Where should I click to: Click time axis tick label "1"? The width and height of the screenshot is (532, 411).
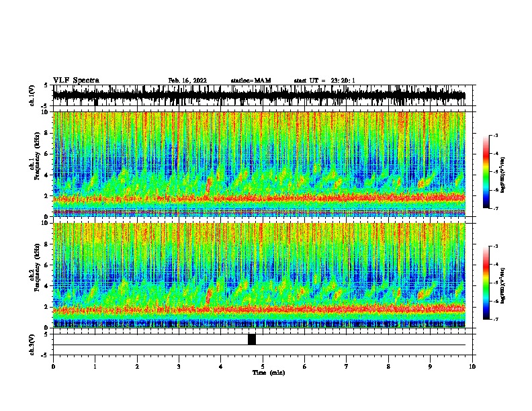[95, 367]
